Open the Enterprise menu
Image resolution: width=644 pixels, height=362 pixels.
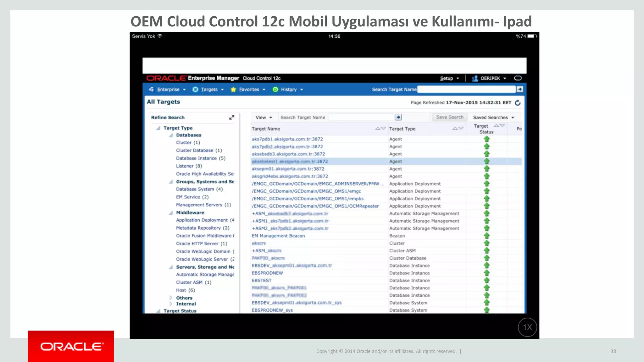tap(171, 90)
